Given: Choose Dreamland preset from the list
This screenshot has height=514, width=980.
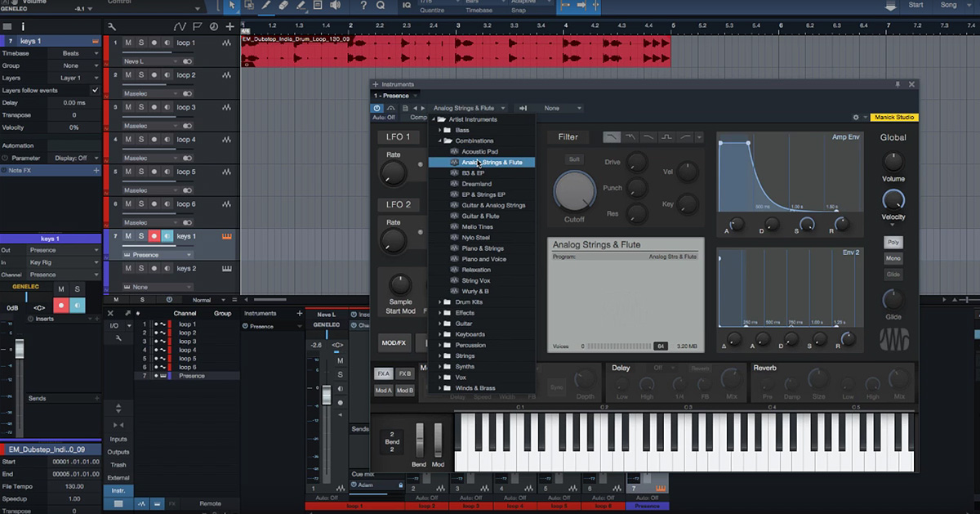Looking at the screenshot, I should (x=476, y=184).
